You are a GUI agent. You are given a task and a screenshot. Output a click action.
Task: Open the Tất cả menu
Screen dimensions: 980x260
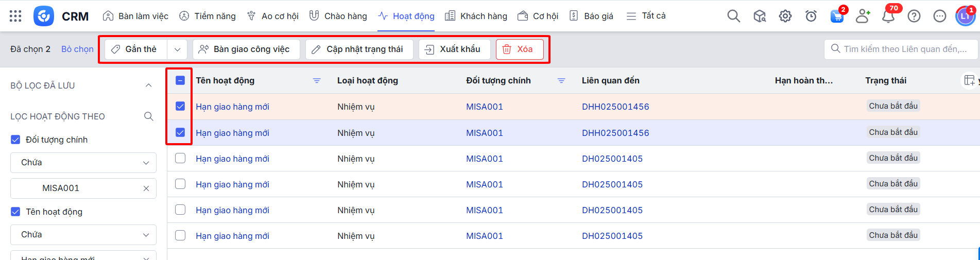(x=646, y=16)
